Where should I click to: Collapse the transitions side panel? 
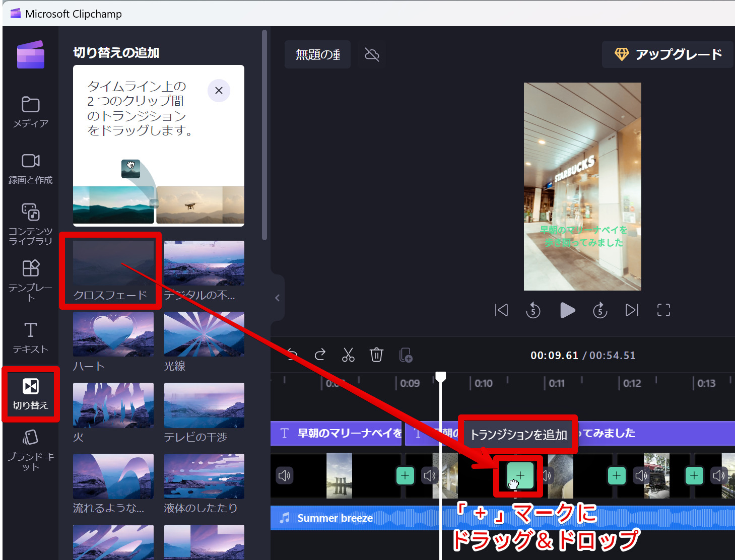point(277,298)
